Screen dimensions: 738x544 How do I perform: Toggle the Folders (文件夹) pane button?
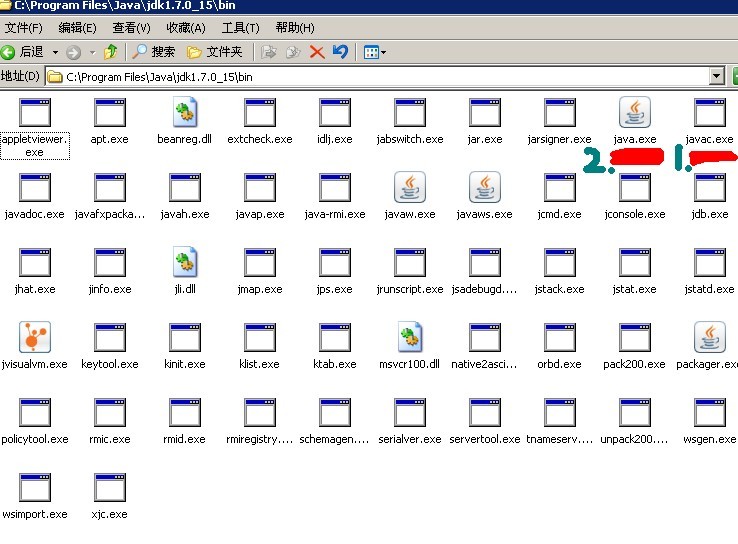215,51
